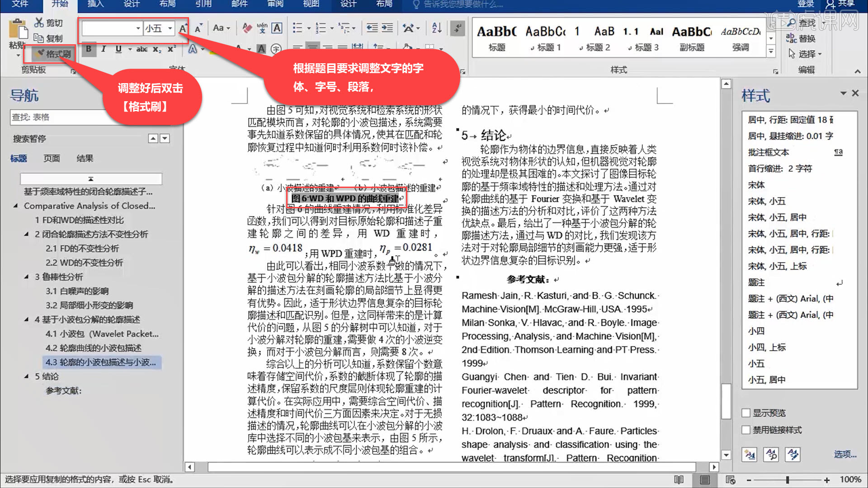Apply the 标题 1 style from gallery

[x=546, y=38]
